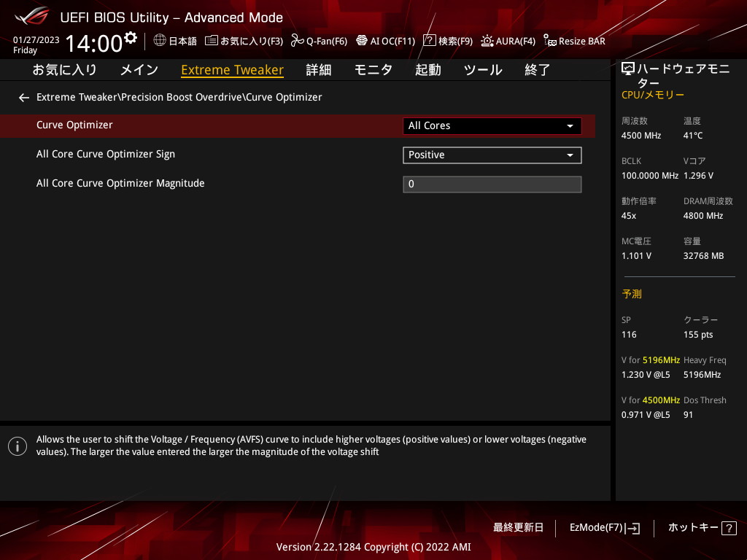Image resolution: width=747 pixels, height=560 pixels.
Task: Click the AI OC(F11) button label
Action: 392,42
